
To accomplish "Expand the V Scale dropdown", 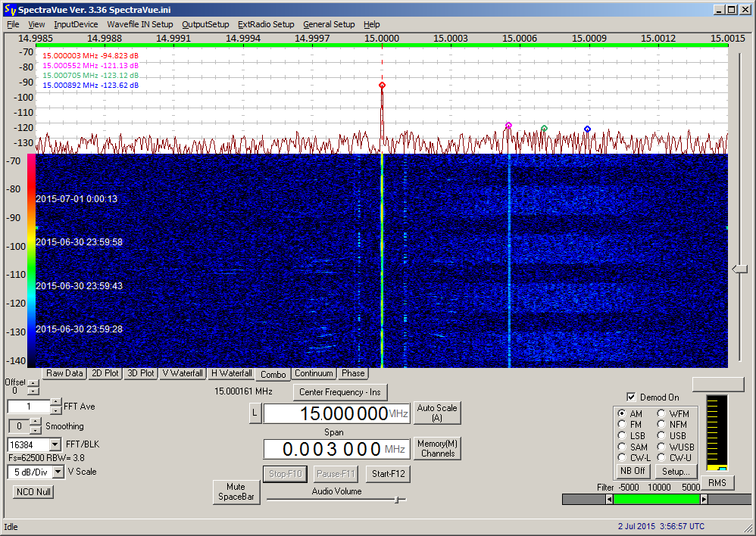I will click(58, 472).
